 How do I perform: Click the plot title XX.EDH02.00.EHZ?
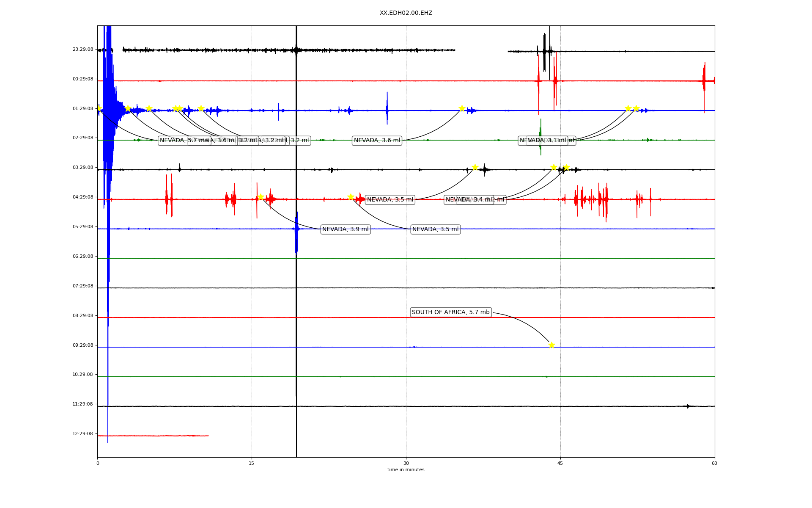[x=406, y=13]
